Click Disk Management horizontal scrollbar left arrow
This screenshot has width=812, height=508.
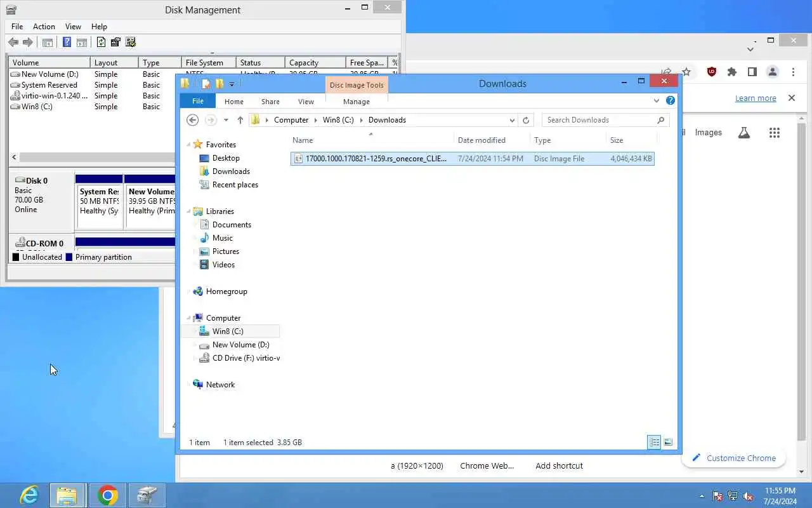point(14,157)
